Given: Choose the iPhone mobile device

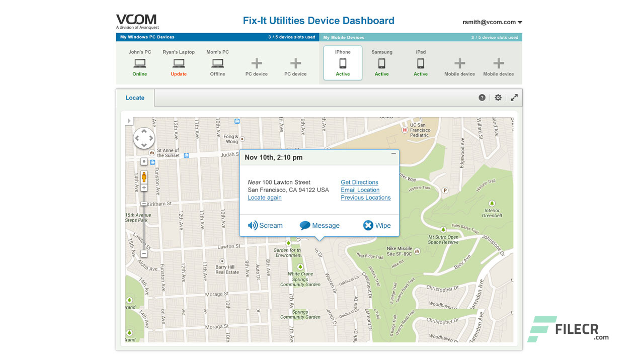Looking at the screenshot, I should tap(343, 63).
